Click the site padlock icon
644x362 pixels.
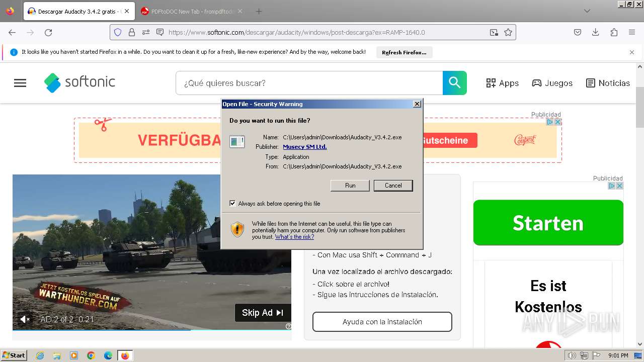pyautogui.click(x=132, y=32)
